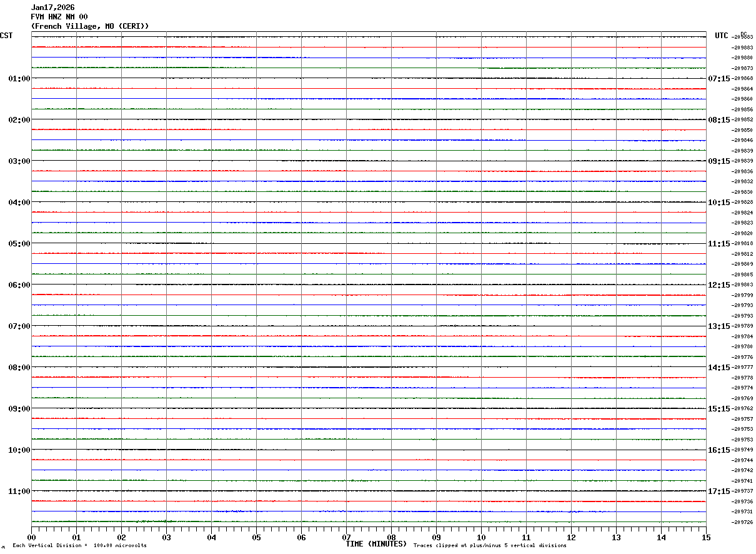This screenshot has height=554, width=756.
Task: Click the 'CST' timezone label
Action: click(6, 36)
